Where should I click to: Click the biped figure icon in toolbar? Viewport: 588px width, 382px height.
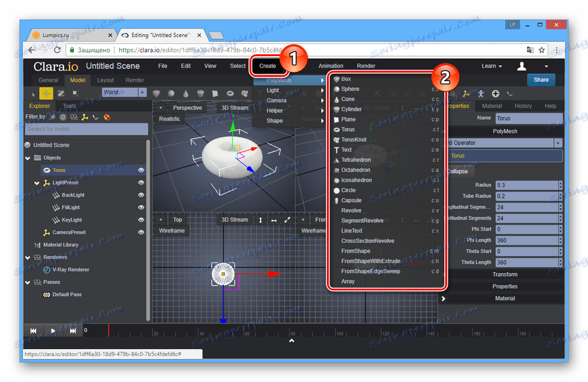481,93
